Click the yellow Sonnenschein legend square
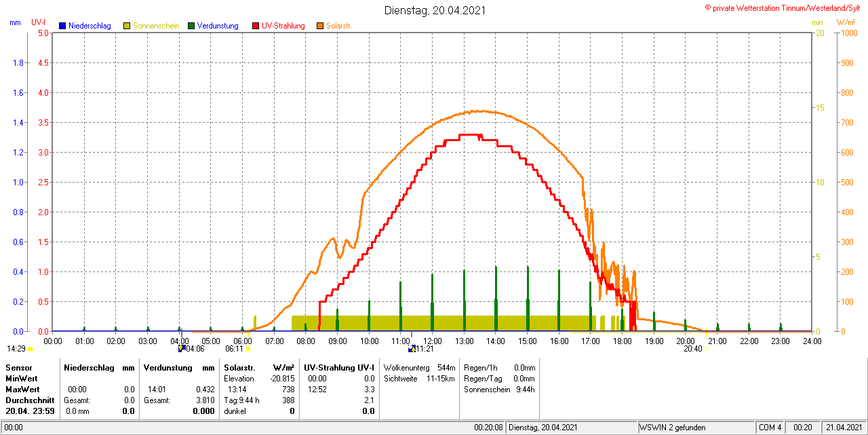Viewport: 868px width, 435px height. click(x=127, y=26)
